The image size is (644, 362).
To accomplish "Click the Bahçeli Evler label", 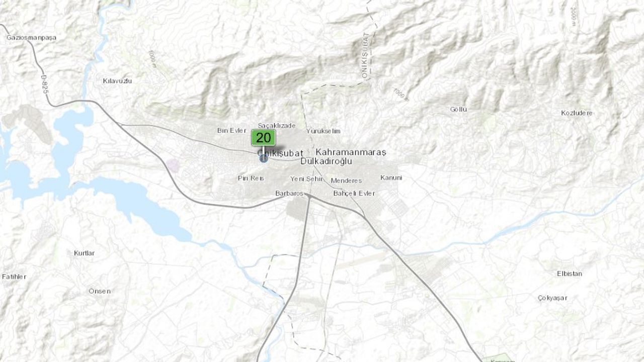I will (354, 193).
